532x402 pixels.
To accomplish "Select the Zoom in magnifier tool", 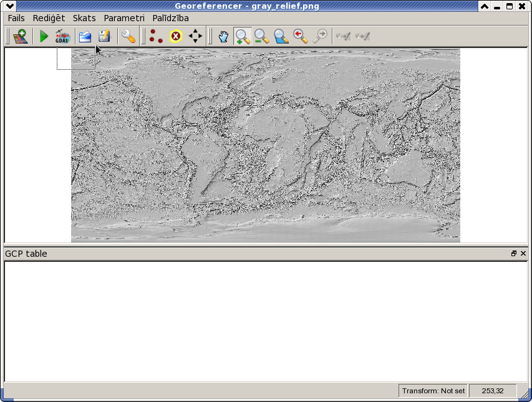I will (x=243, y=36).
